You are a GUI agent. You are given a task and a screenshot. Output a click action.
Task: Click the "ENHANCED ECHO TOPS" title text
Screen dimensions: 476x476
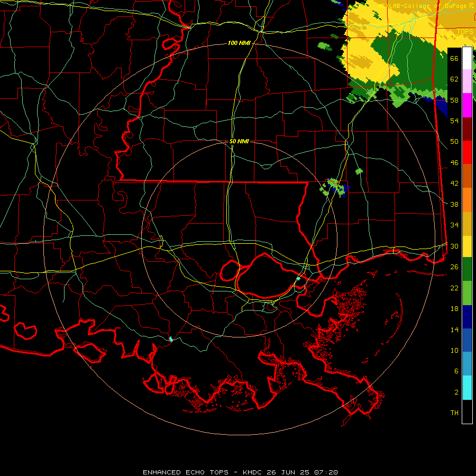tap(185, 472)
